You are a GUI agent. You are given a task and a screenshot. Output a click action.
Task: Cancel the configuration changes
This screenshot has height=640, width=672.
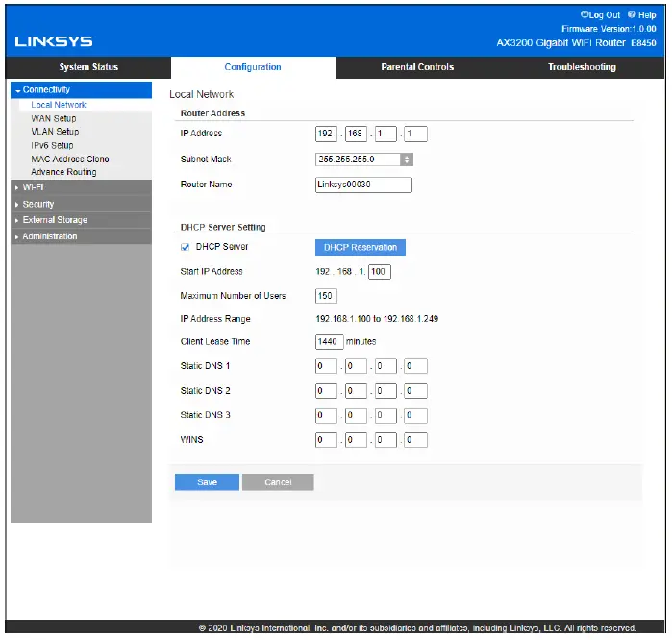click(x=278, y=482)
